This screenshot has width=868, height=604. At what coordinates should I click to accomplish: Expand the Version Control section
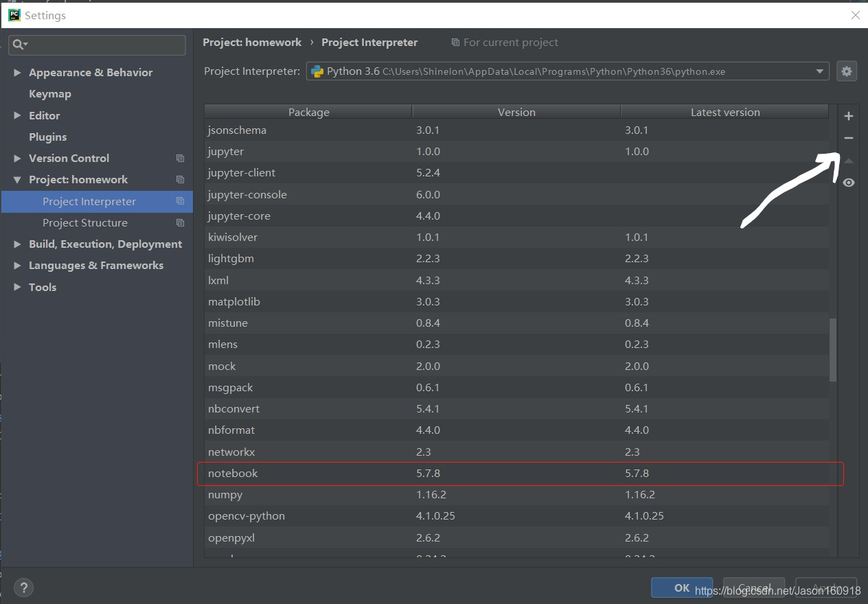pos(17,159)
